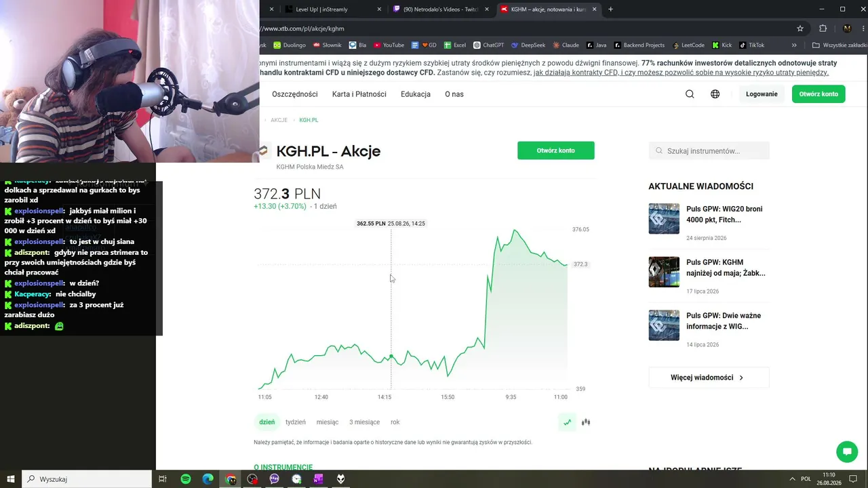This screenshot has width=868, height=488.
Task: Open the Karta i Płatności menu
Action: [x=359, y=94]
